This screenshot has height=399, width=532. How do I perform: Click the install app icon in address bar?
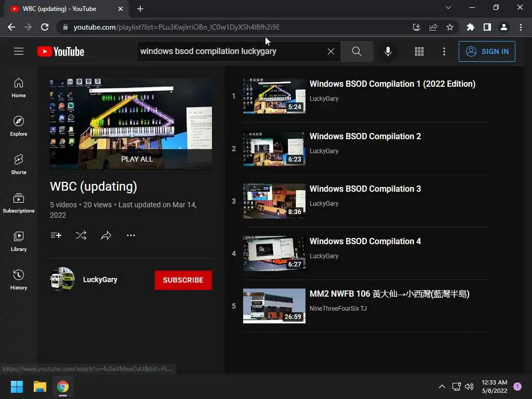pos(416,27)
